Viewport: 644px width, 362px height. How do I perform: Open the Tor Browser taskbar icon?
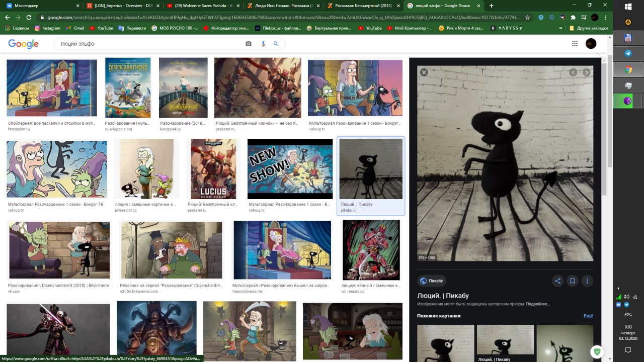click(628, 101)
